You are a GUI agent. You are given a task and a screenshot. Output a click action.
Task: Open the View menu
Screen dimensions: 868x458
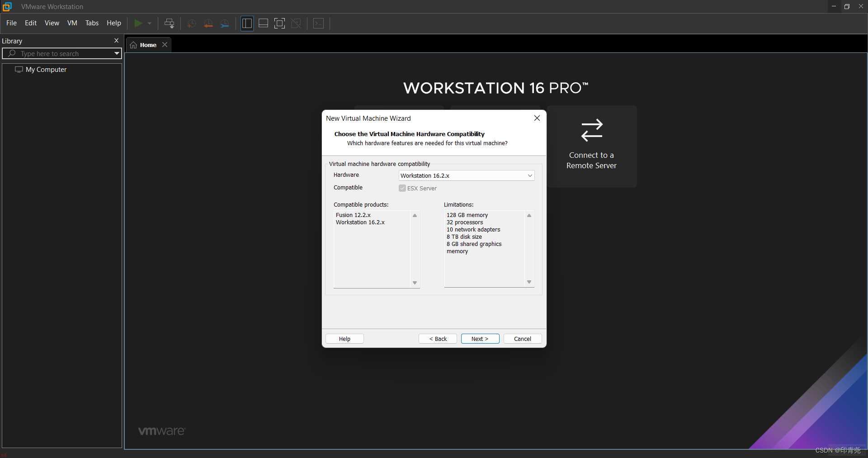[52, 23]
